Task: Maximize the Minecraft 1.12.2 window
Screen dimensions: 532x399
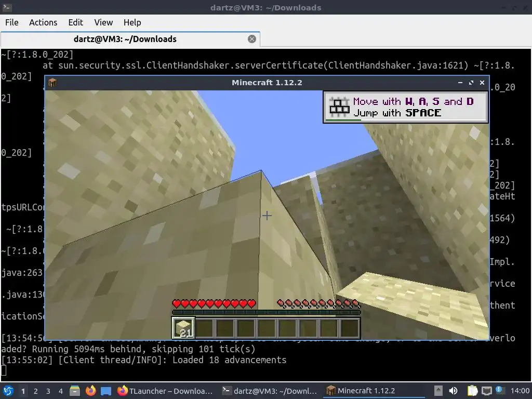Action: click(471, 83)
